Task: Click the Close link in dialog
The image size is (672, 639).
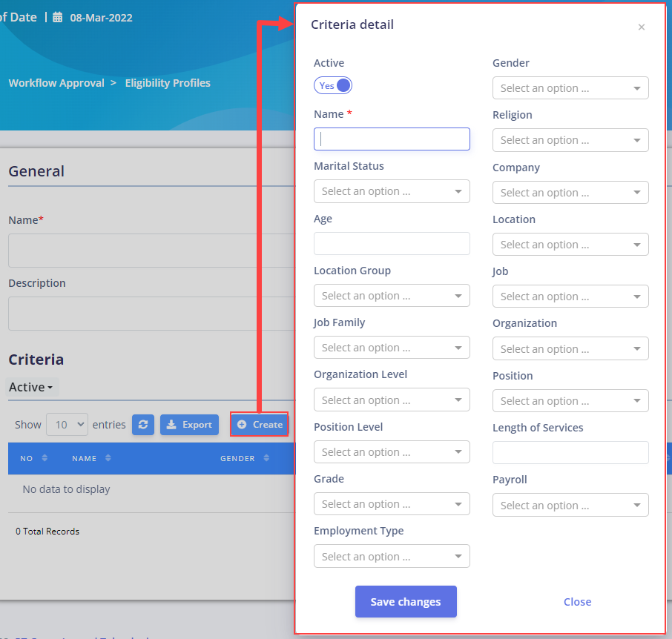Action: point(577,602)
